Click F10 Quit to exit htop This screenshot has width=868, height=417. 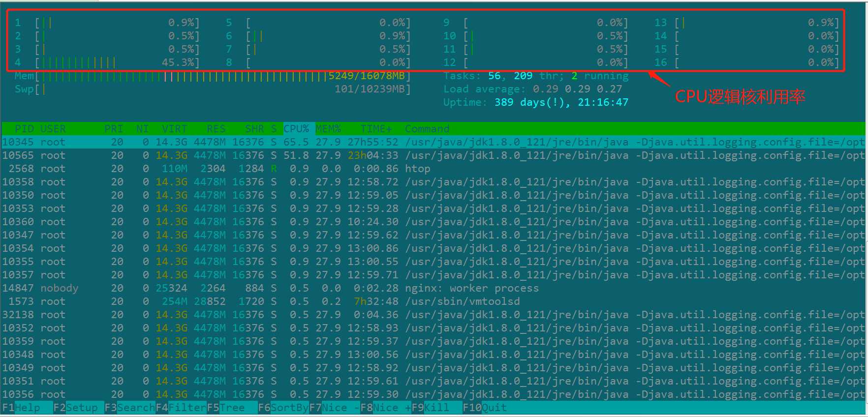(x=485, y=408)
